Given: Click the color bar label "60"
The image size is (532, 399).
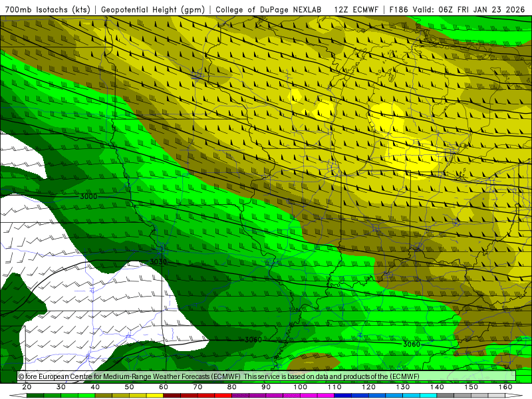Looking at the screenshot, I should 164,387.
